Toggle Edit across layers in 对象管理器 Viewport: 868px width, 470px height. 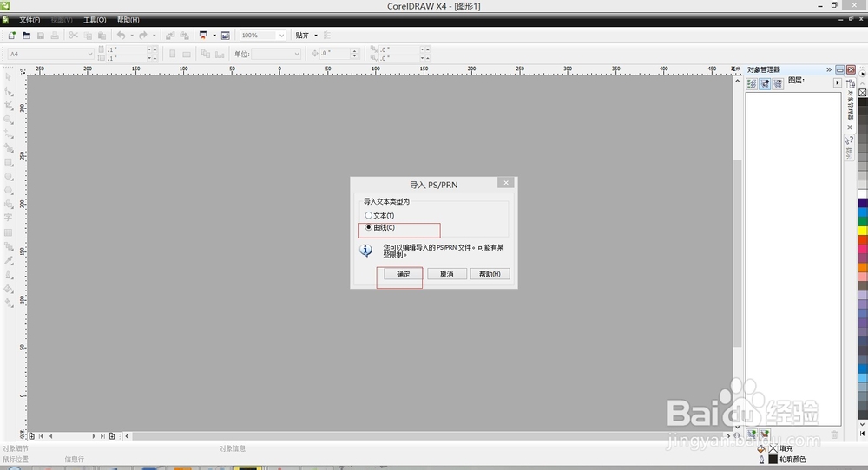pos(765,84)
